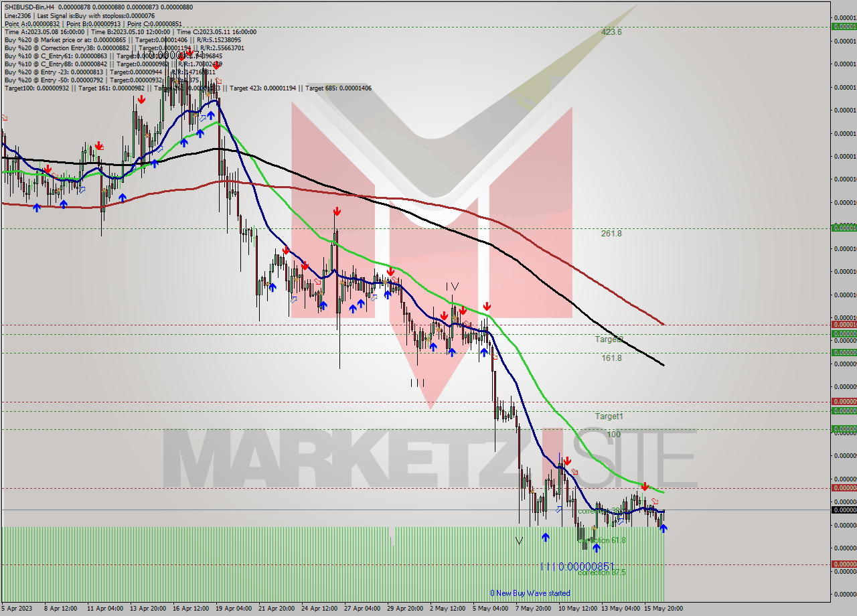Click the black current-price tag on the price axis
857x616 pixels.
coord(844,510)
